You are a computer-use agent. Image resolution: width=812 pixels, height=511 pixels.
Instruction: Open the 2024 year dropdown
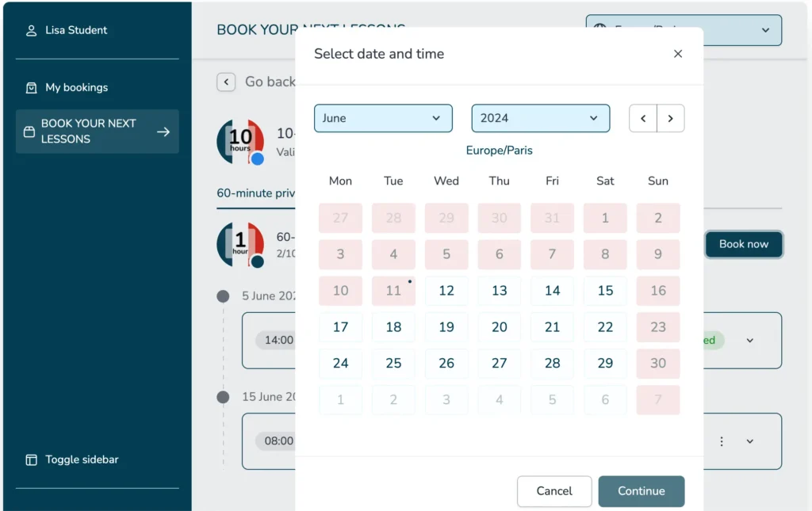(540, 118)
